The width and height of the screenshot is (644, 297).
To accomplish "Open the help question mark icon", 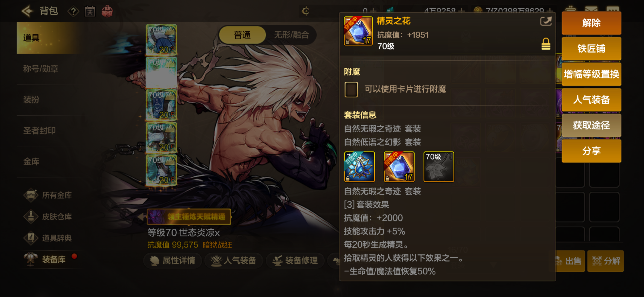I will tap(73, 11).
